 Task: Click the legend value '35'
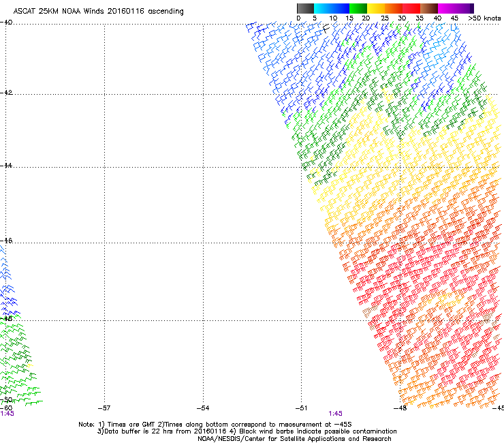(x=420, y=18)
